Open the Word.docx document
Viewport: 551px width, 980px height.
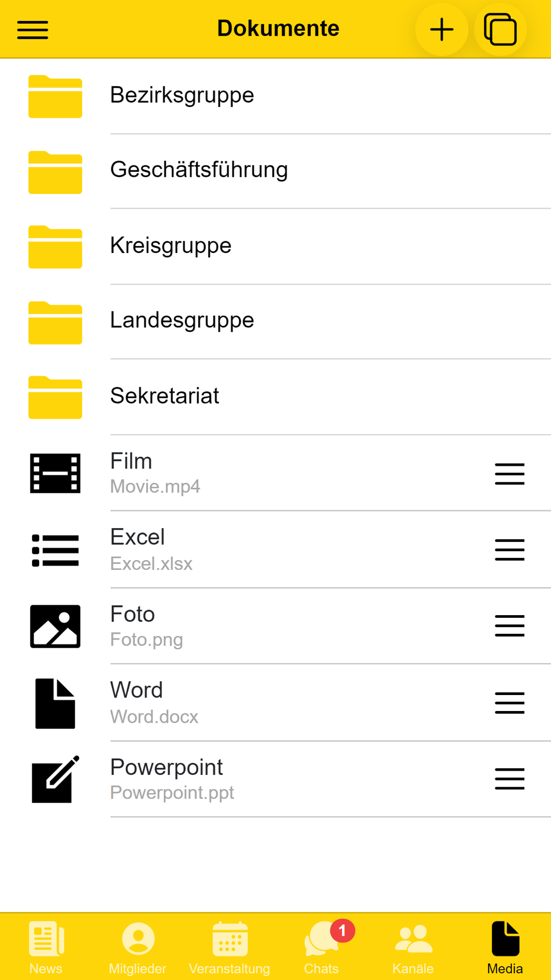tap(154, 703)
